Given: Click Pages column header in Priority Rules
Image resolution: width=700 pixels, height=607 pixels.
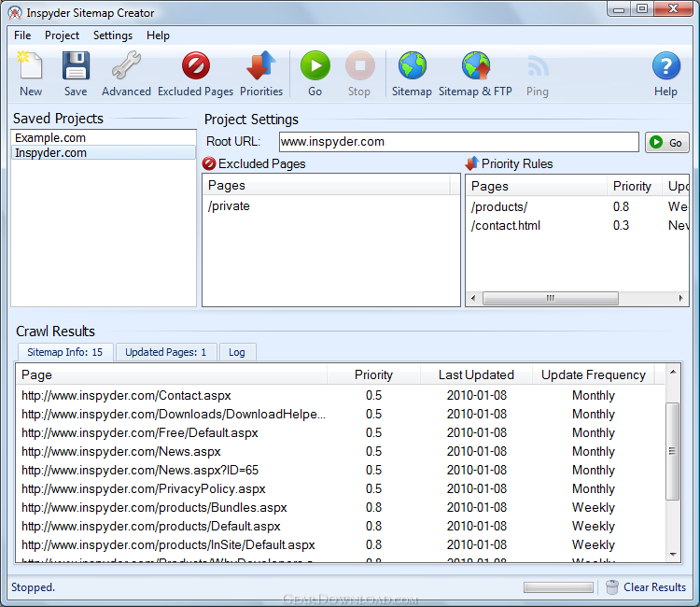Looking at the screenshot, I should (x=537, y=186).
